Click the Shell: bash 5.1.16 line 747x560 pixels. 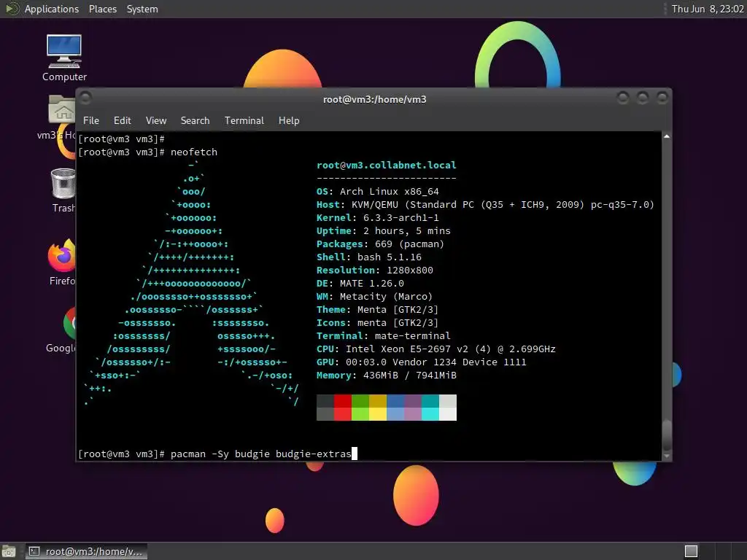click(x=368, y=257)
